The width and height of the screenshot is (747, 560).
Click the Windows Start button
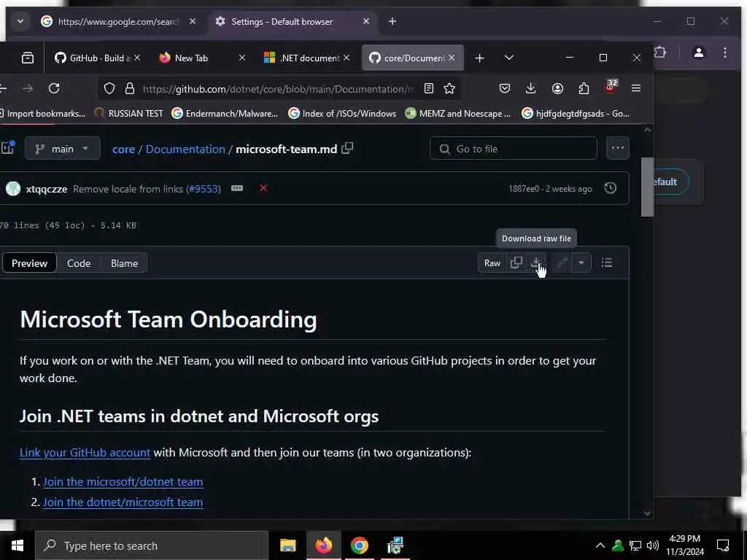pyautogui.click(x=18, y=545)
